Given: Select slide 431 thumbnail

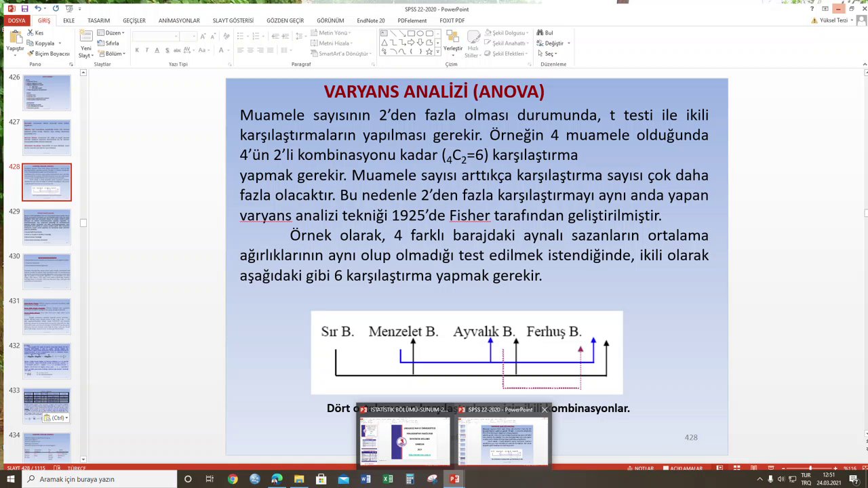Looking at the screenshot, I should tap(47, 317).
